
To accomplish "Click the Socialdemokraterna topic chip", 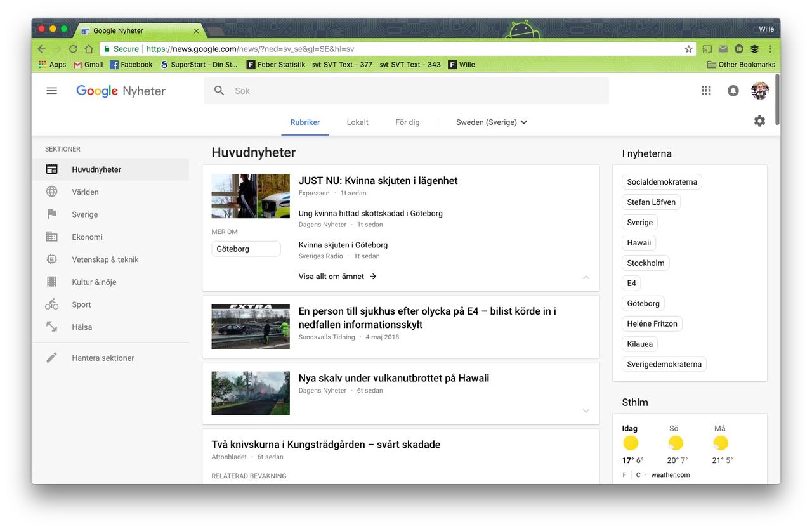I will coord(662,181).
